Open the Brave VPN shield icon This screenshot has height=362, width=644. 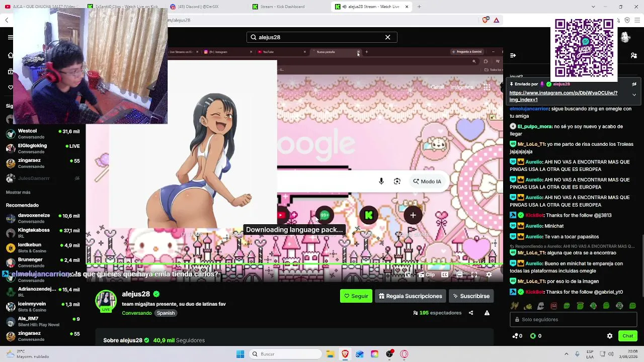tap(627, 20)
